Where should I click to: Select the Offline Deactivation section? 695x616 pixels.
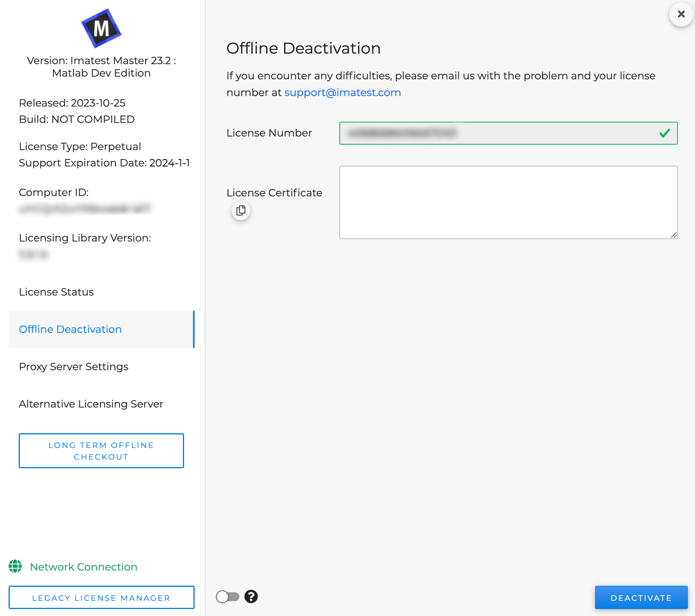point(70,329)
